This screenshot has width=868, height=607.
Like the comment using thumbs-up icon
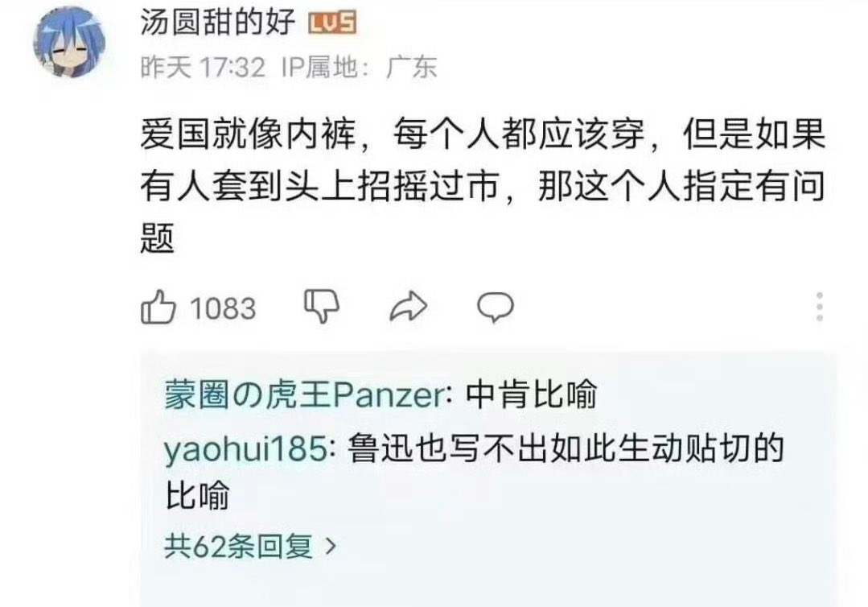[x=158, y=306]
